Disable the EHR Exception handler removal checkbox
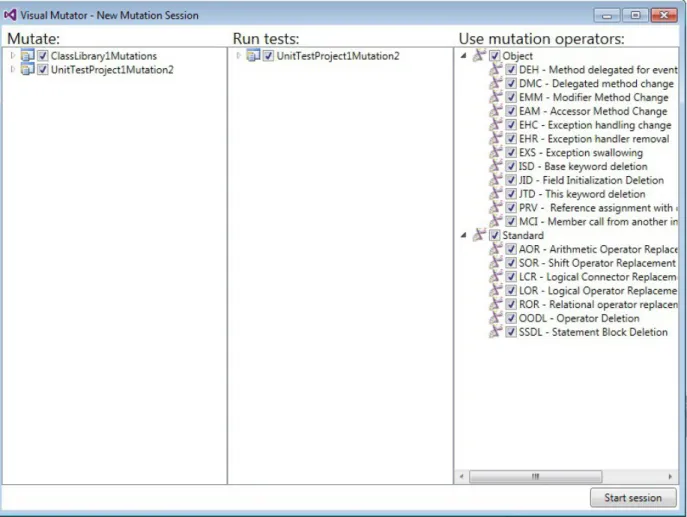This screenshot has height=517, width=687. point(511,138)
